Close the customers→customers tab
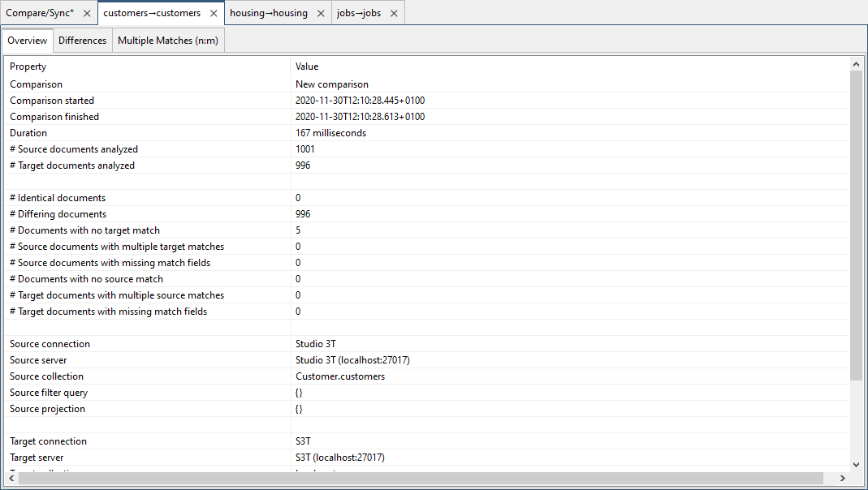This screenshot has height=490, width=868. pyautogui.click(x=214, y=12)
